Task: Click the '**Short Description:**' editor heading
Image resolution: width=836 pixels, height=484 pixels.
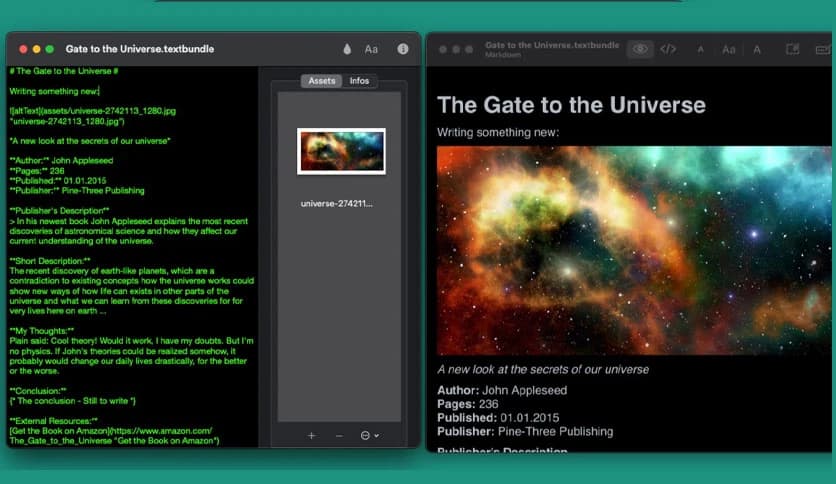Action: click(x=50, y=261)
